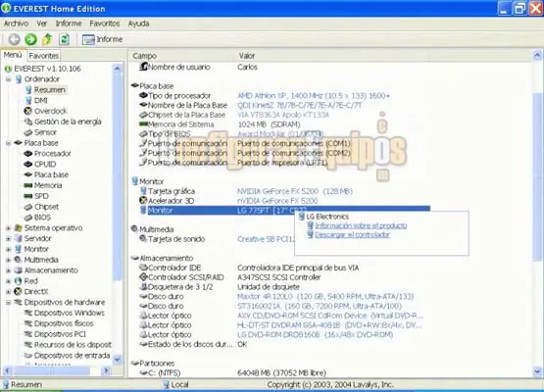Screen dimensions: 544x392
Task: Click tree horizontal scroll right arrow
Action: point(106,371)
